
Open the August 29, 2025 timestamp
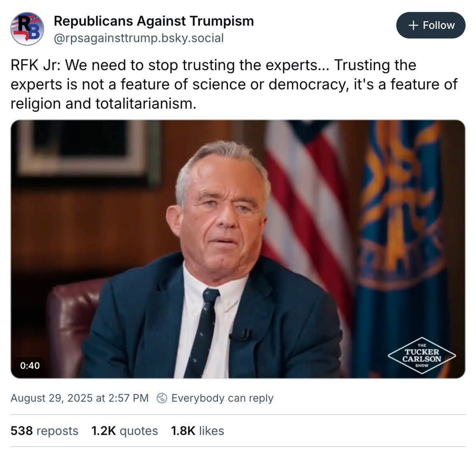[79, 398]
